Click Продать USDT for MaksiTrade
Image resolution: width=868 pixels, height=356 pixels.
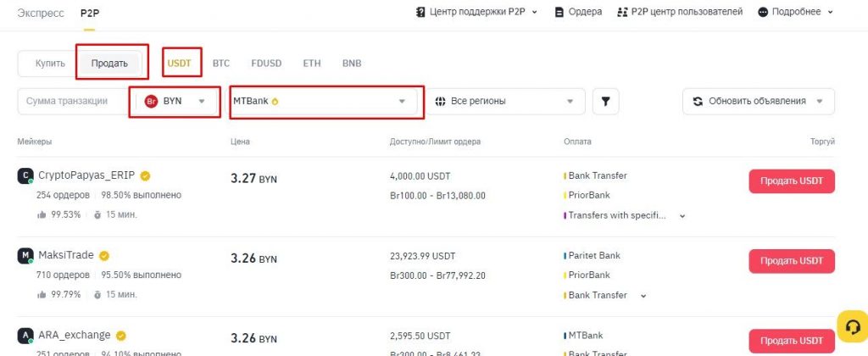tap(792, 261)
